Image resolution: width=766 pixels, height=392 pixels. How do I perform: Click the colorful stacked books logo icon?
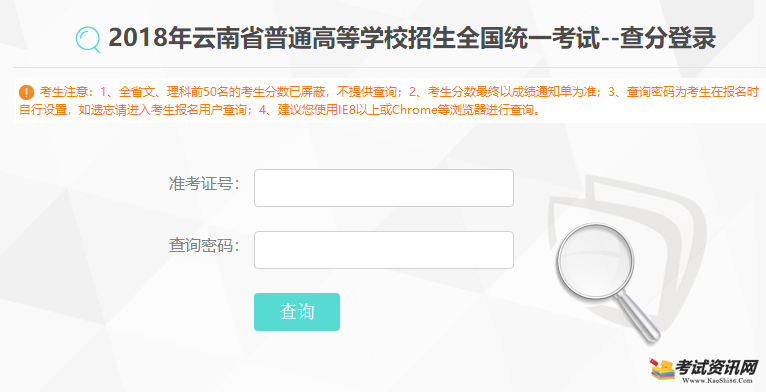coord(662,370)
